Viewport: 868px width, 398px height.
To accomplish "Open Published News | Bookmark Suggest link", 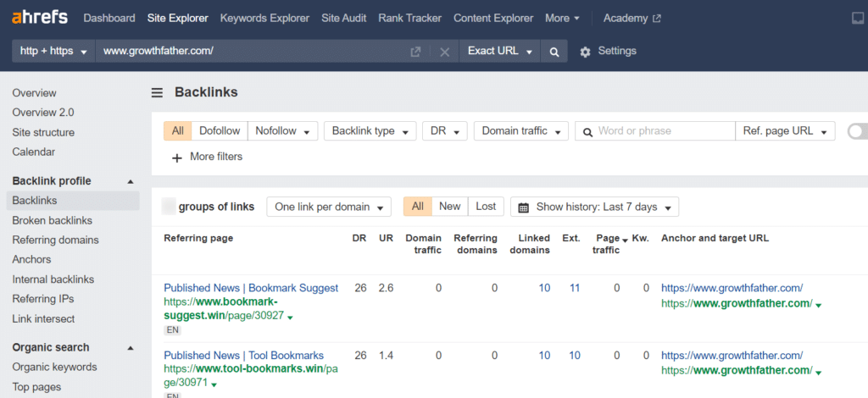I will tap(251, 288).
